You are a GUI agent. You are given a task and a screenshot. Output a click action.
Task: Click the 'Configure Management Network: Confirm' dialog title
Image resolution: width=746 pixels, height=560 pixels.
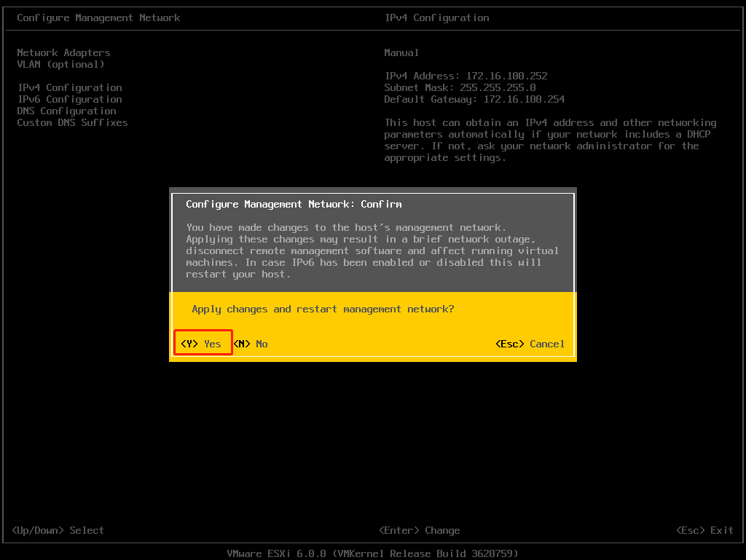[x=294, y=204]
